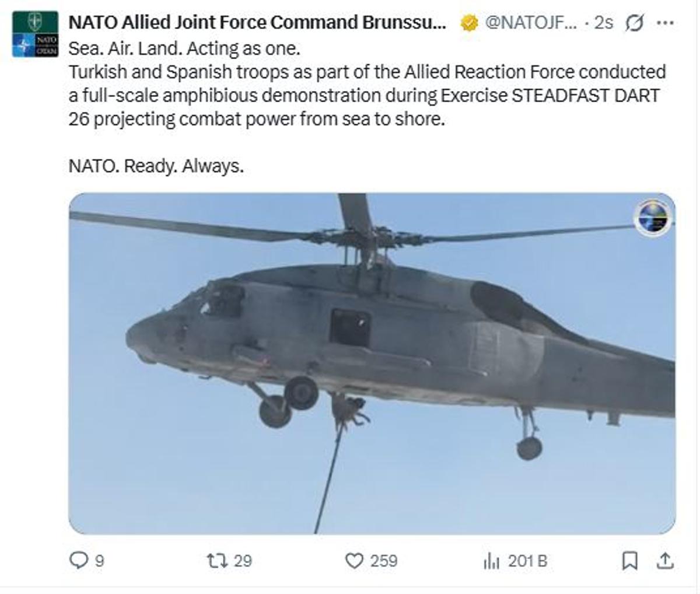Click the 29 reposts count
This screenshot has width=700, height=594.
(x=243, y=561)
